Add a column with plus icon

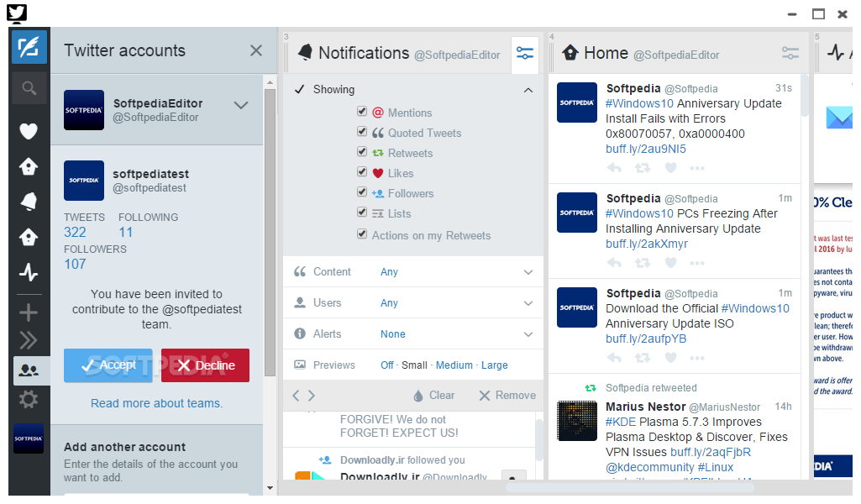(x=29, y=313)
